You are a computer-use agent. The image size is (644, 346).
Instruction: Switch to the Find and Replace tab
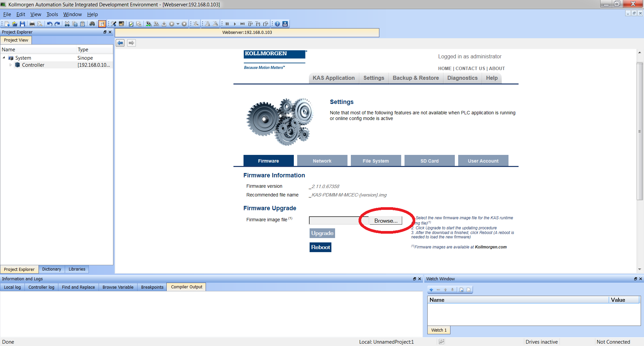(78, 287)
